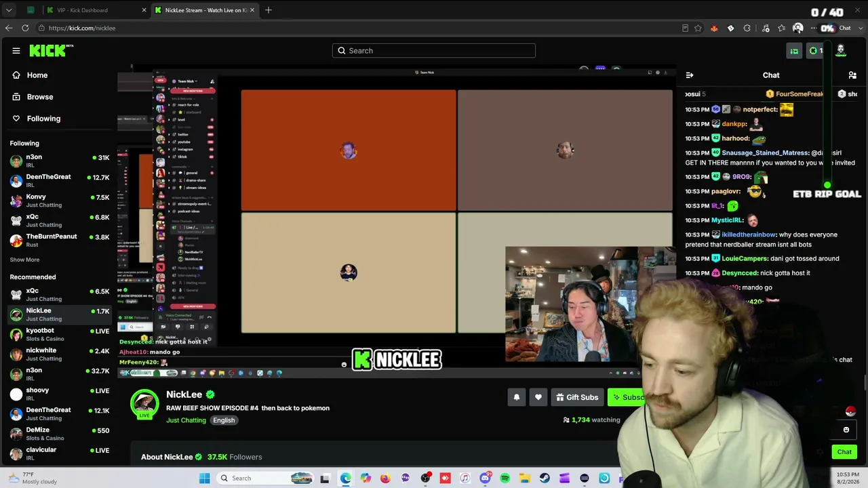This screenshot has width=868, height=488.
Task: Open Spotify from the taskbar
Action: click(505, 479)
